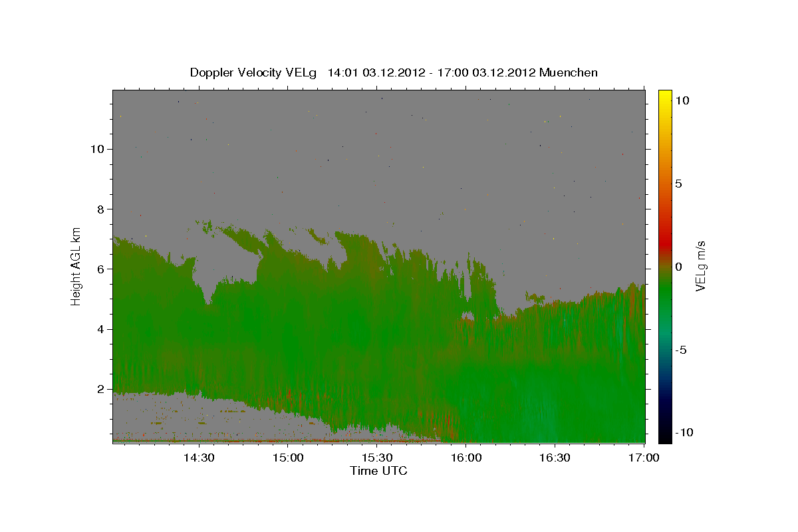
Task: Pick the black bottom of the colorbar
Action: [665, 438]
